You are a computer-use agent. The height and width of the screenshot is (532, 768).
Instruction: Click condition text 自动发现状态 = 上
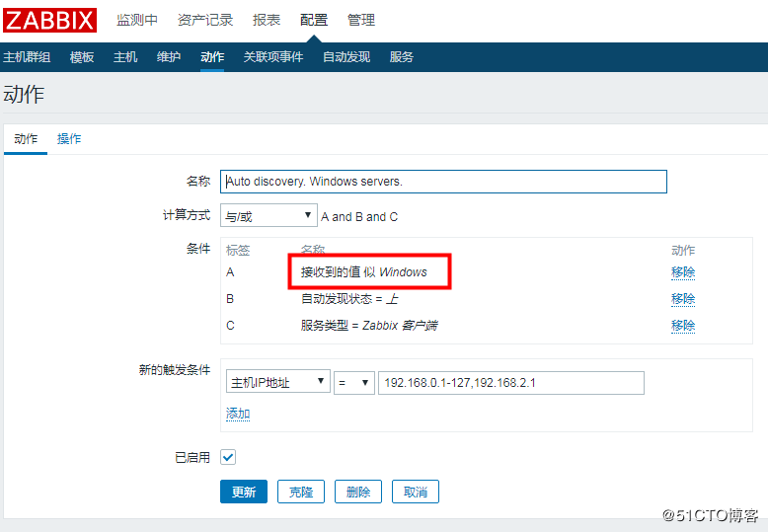(x=349, y=299)
